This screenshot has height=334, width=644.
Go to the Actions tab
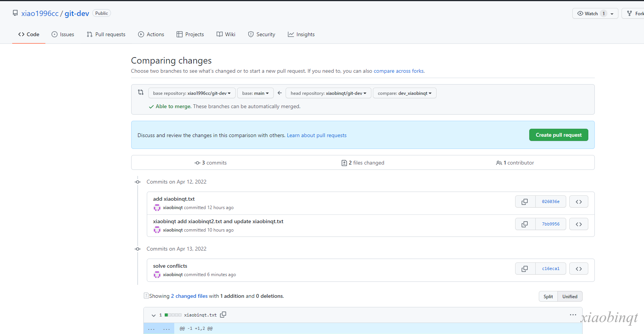[x=151, y=34]
